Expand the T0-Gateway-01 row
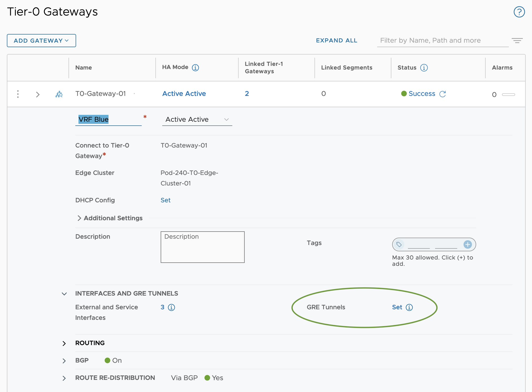This screenshot has width=532, height=392. [38, 94]
